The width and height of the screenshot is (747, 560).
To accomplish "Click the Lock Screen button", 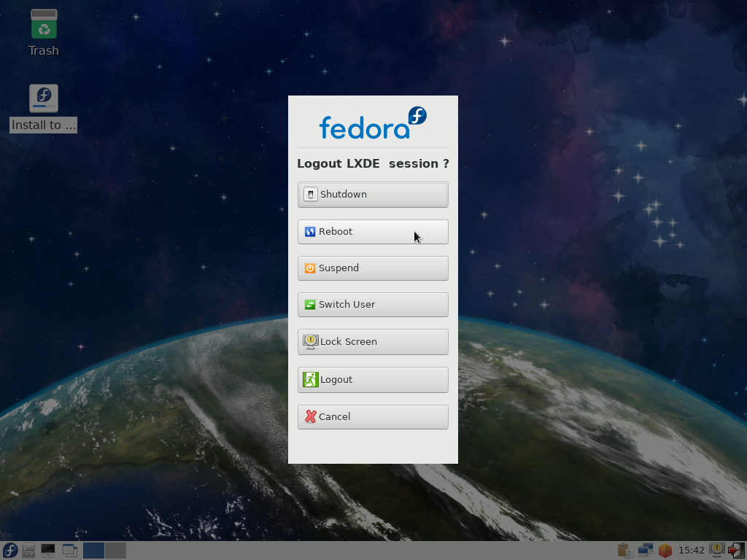I will [x=373, y=341].
